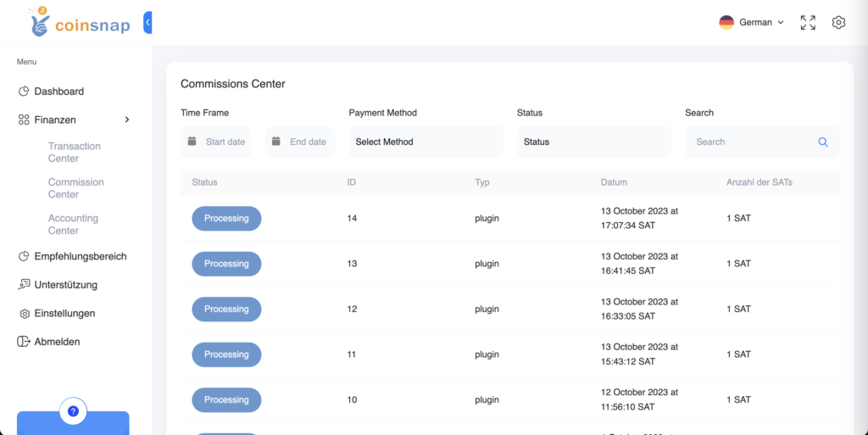The image size is (868, 435).
Task: Open Empfehlungsbereich in sidebar
Action: point(80,256)
